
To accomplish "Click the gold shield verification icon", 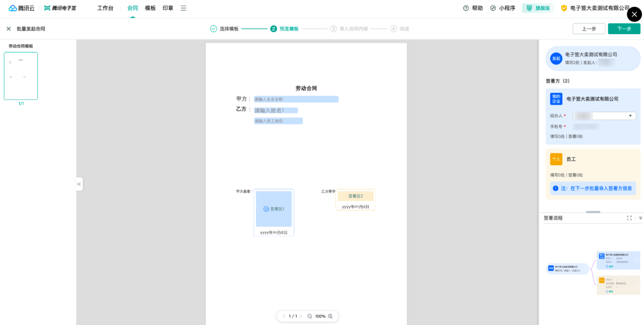I will coord(564,8).
